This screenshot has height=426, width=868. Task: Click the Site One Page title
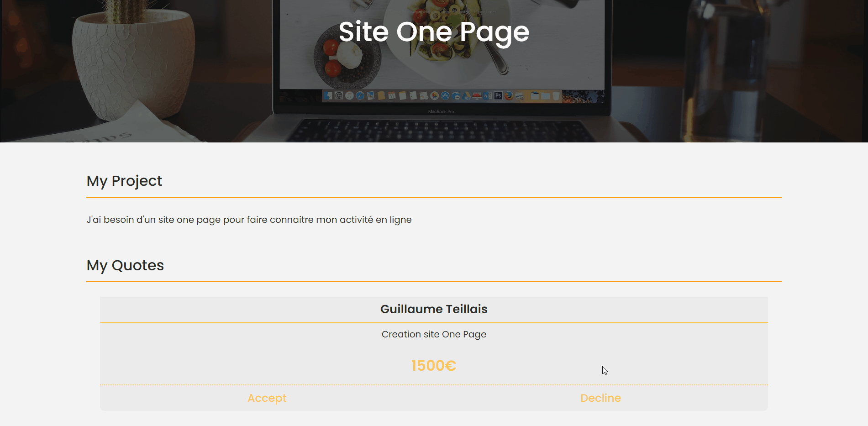tap(434, 32)
